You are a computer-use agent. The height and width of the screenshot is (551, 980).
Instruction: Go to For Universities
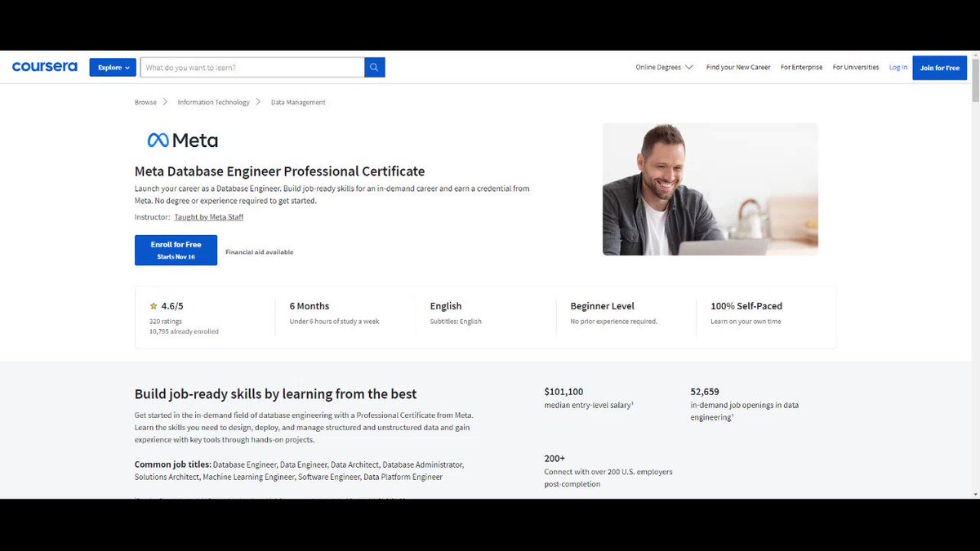click(x=856, y=67)
